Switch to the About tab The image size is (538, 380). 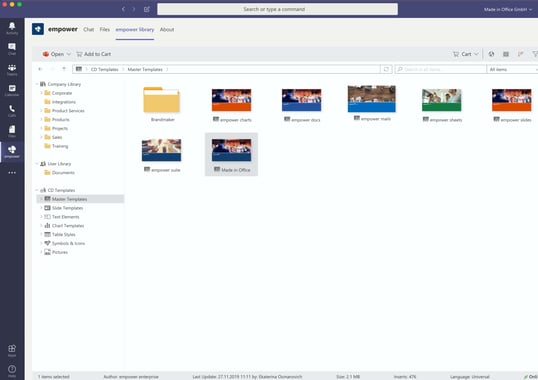(167, 29)
